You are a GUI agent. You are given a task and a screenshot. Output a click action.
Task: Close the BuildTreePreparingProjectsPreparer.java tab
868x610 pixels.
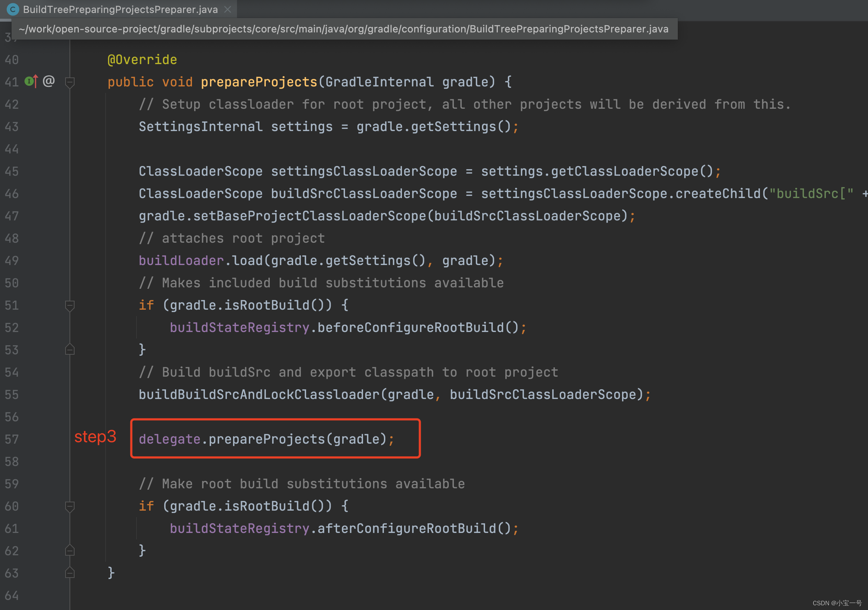coord(228,9)
